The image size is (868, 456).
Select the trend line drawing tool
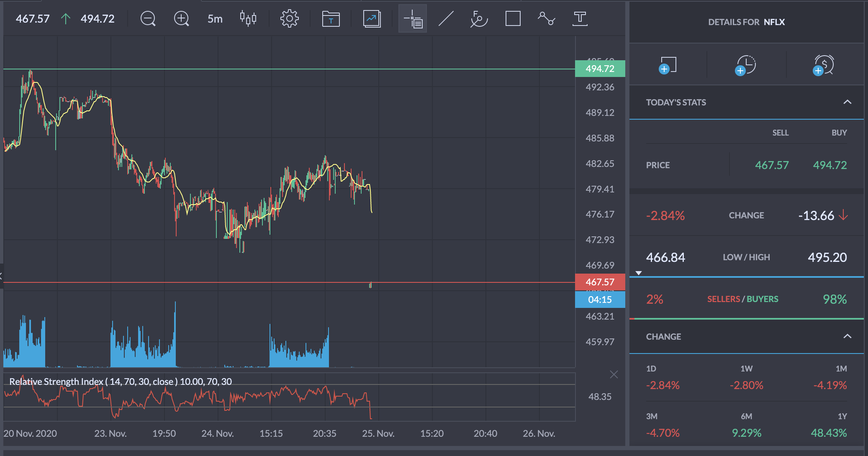[x=446, y=19]
